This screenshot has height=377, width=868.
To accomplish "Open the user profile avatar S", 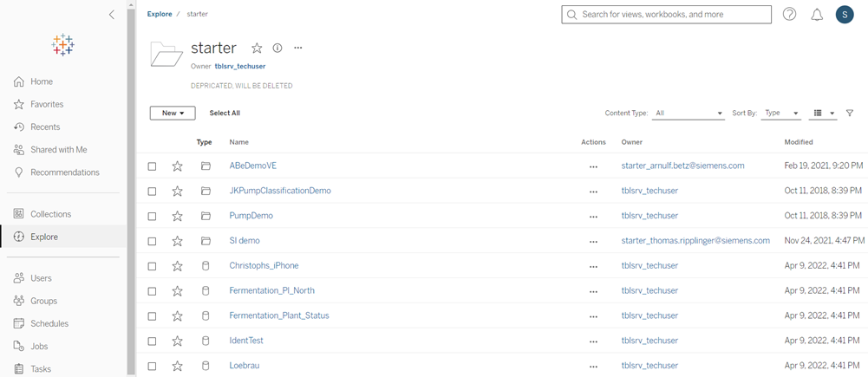I will 845,15.
